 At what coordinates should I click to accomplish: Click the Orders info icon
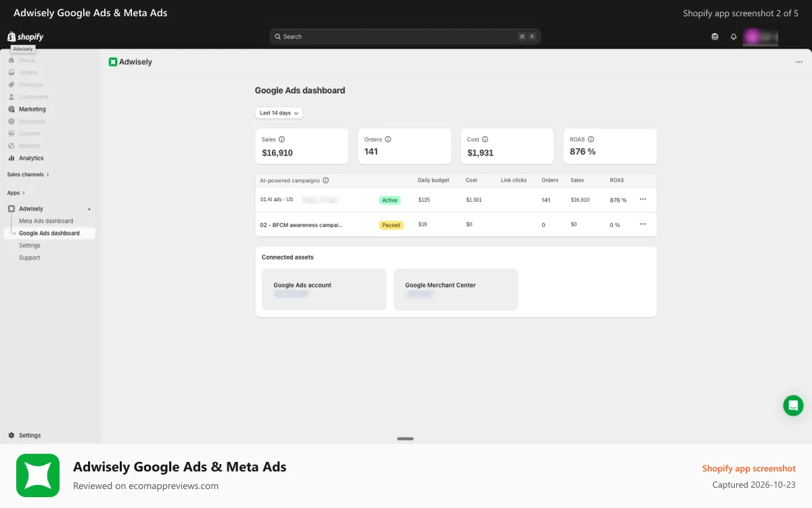[388, 139]
